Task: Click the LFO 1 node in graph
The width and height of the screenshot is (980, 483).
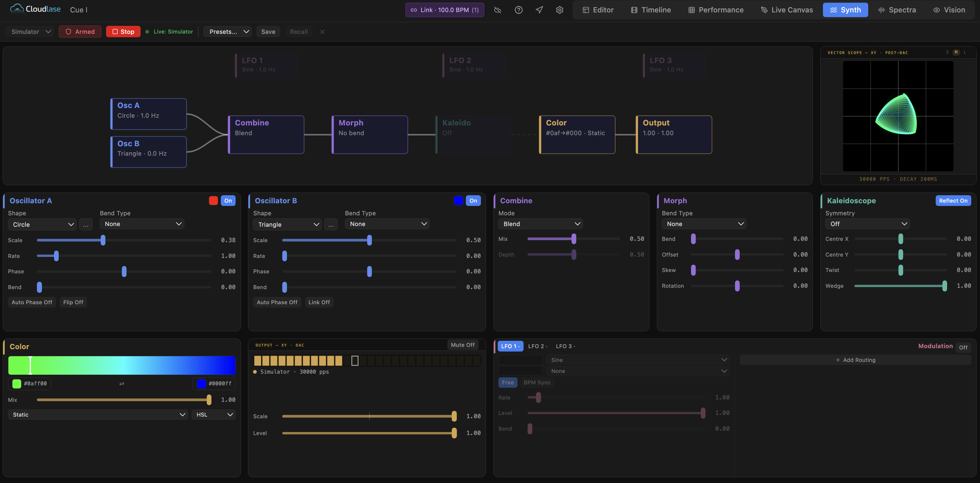Action: (x=266, y=65)
